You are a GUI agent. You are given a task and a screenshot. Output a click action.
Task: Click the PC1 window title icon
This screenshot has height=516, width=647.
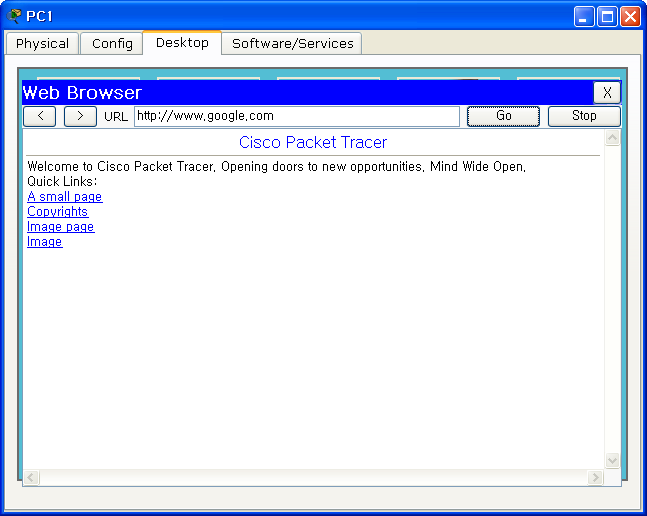coord(14,16)
